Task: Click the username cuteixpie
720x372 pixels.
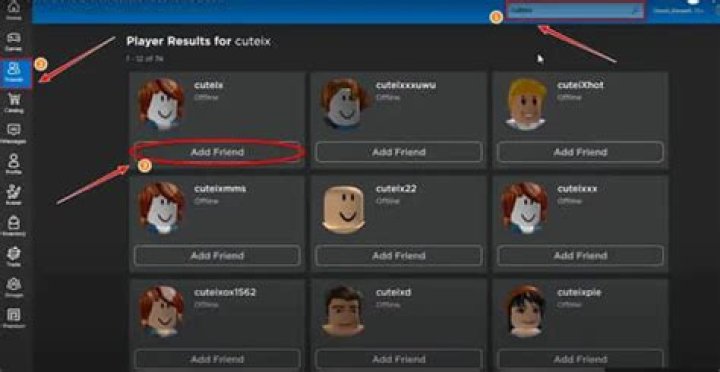Action: [x=579, y=293]
